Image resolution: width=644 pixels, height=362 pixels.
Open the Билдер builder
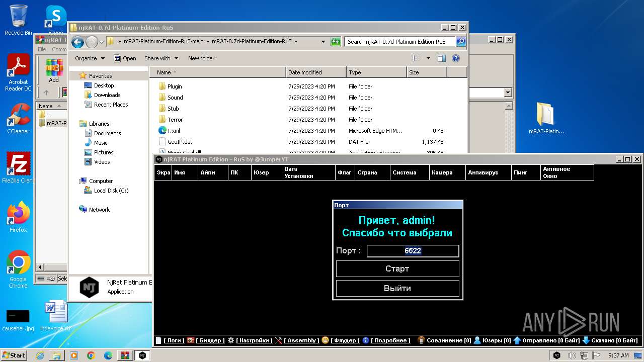pos(210,340)
